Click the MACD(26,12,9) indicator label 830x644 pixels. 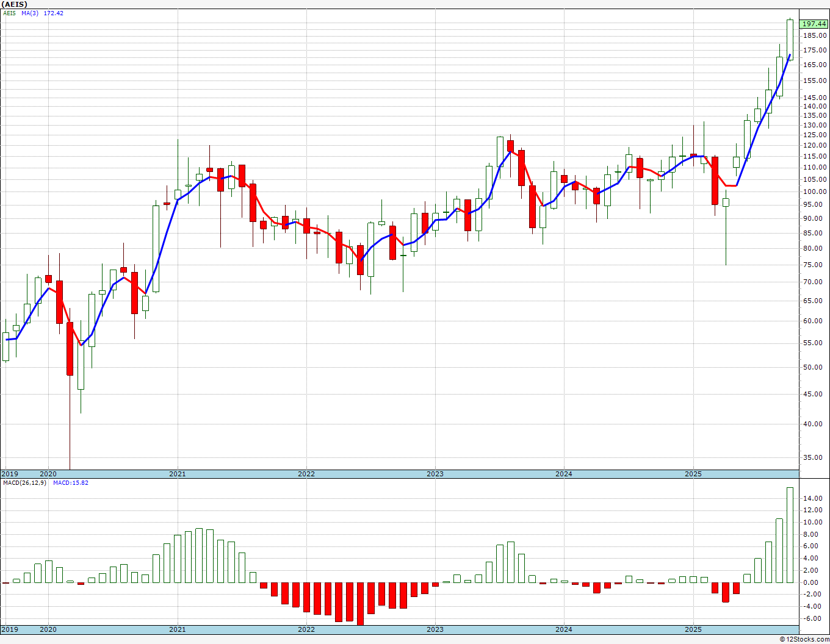(24, 483)
